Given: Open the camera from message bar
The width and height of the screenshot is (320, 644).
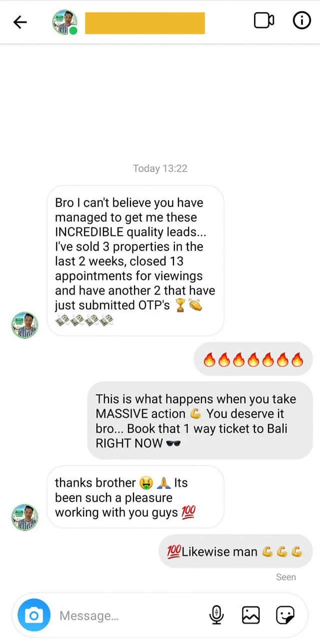Looking at the screenshot, I should tap(34, 615).
